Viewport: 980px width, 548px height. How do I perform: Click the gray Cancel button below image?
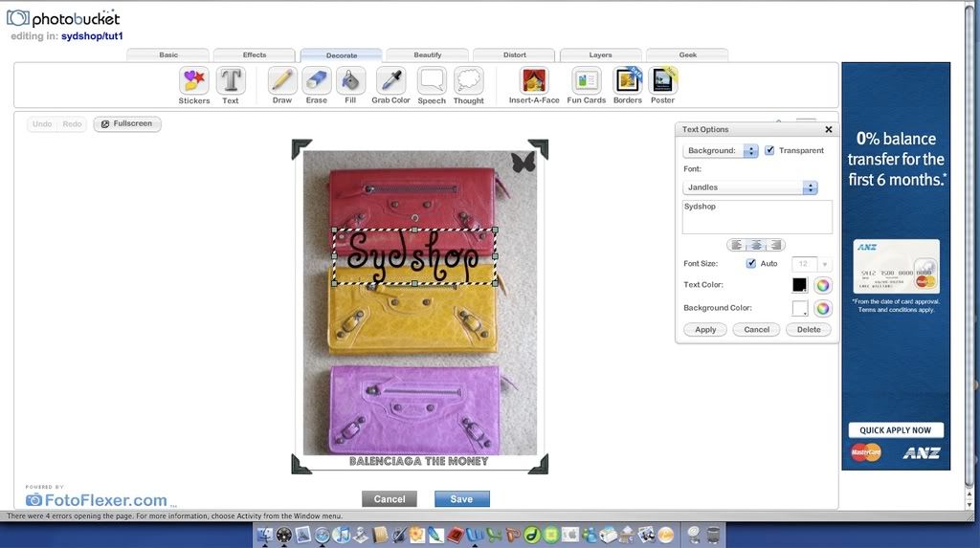390,498
